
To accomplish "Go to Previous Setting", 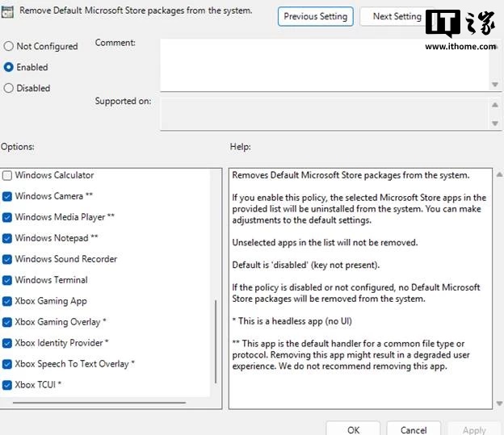I will click(315, 16).
